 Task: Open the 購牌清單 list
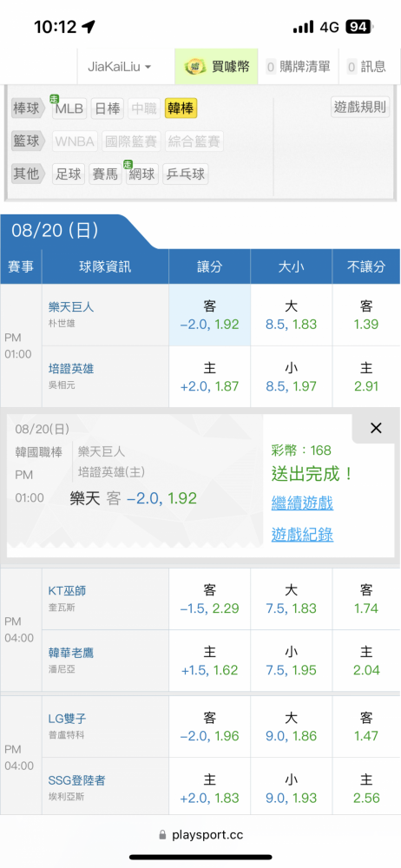coord(298,67)
